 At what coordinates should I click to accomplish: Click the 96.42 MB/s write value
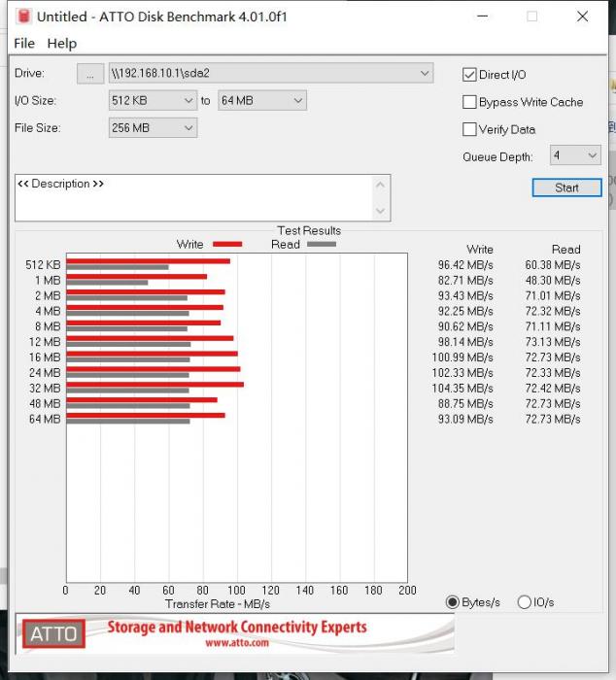[465, 265]
